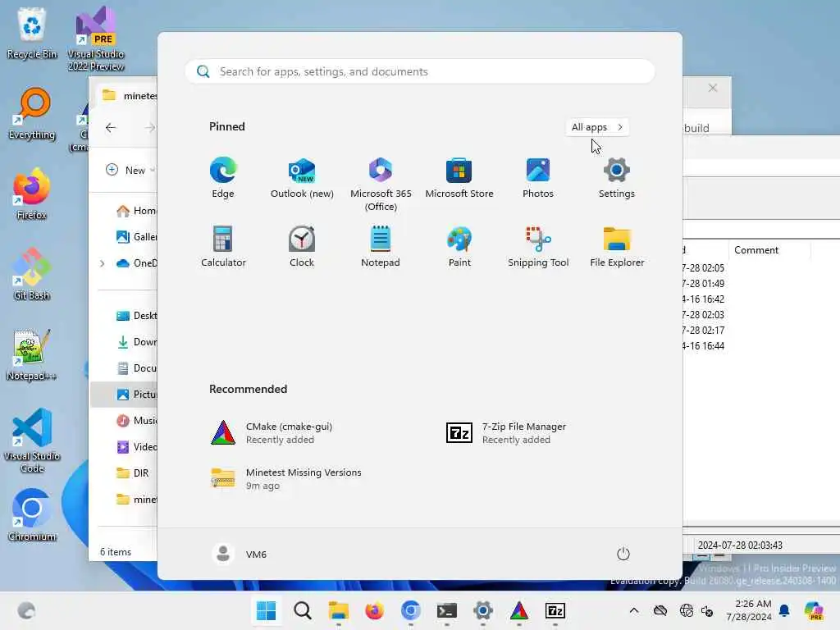Open Notepad++ desktop shortcut
Image resolution: width=840 pixels, height=630 pixels.
[32, 354]
